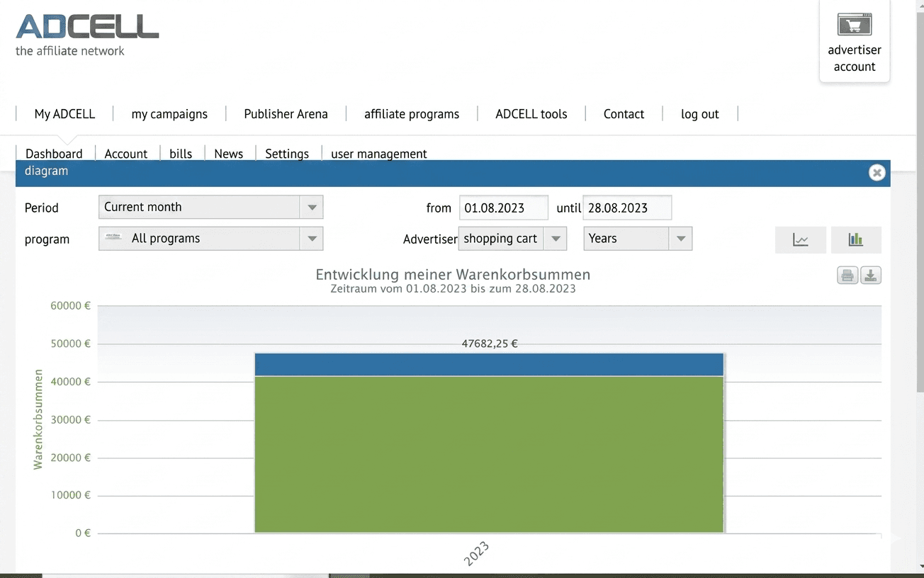Open my campaigns menu
The image size is (924, 578).
[169, 114]
